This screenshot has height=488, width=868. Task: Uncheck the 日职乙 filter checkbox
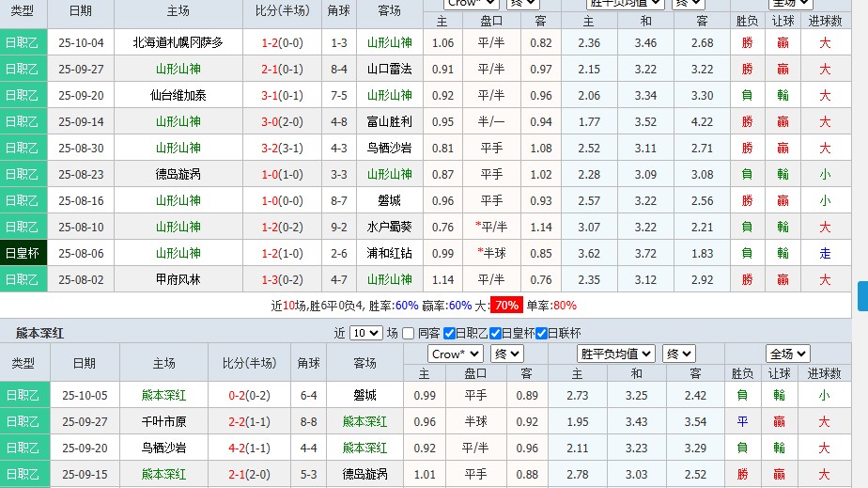449,333
